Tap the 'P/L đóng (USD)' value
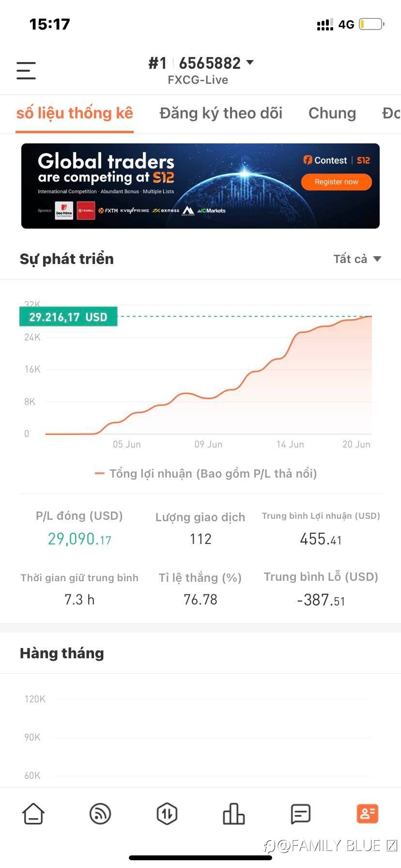401x868 pixels. click(x=79, y=539)
